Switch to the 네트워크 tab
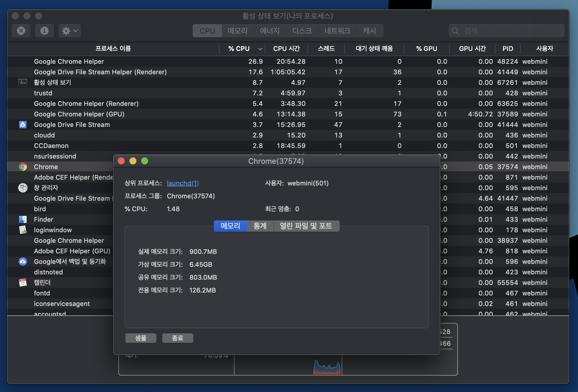 coord(337,31)
